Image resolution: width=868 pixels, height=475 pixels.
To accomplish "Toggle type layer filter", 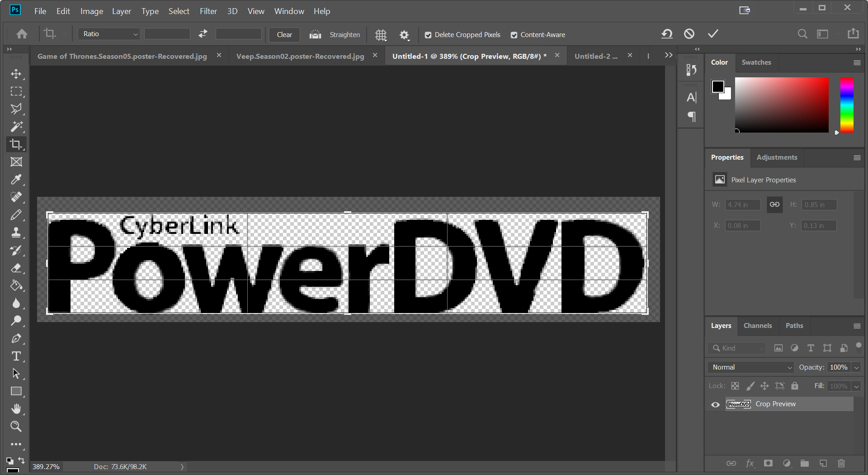I will click(811, 348).
